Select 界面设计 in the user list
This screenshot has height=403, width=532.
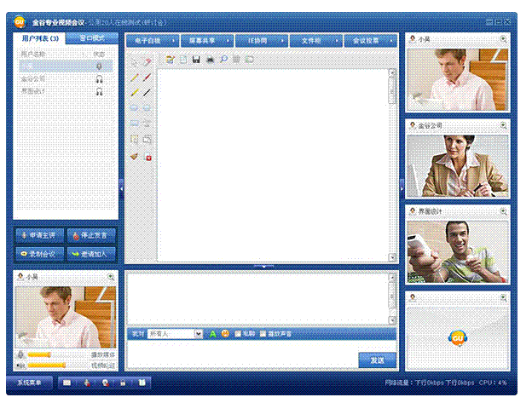click(66, 91)
